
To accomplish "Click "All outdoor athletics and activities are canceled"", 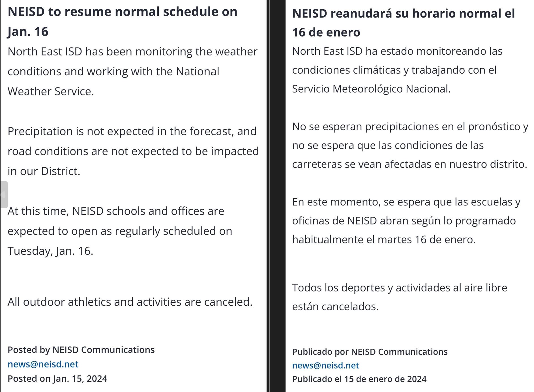I will [130, 302].
